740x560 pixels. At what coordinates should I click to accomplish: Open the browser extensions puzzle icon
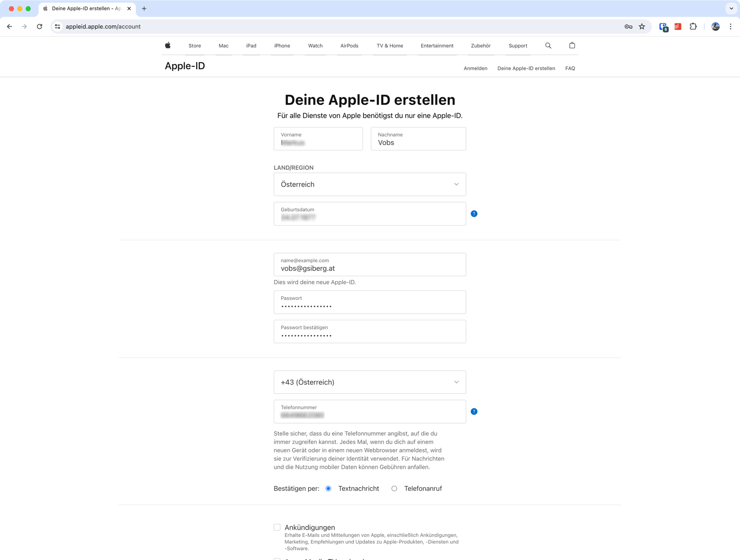(x=693, y=27)
